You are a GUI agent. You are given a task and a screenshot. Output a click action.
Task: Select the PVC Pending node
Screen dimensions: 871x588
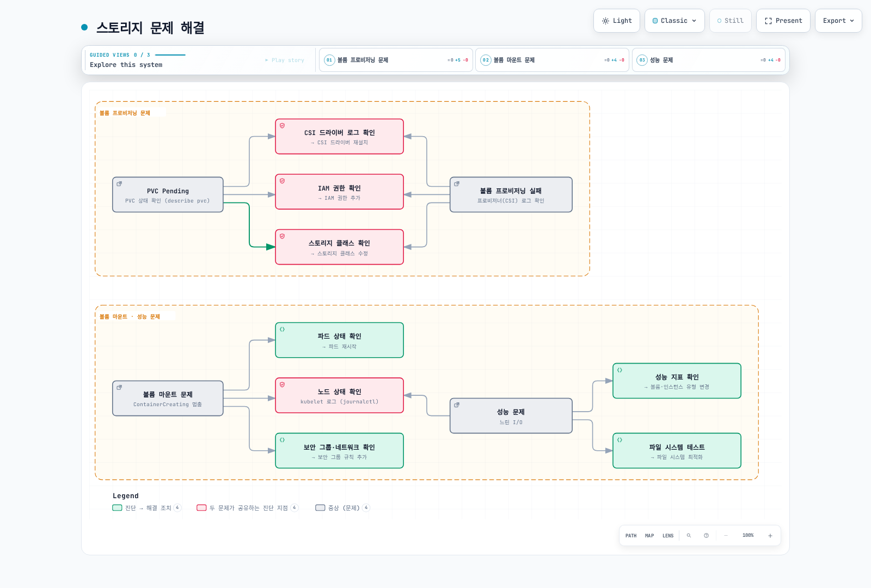pyautogui.click(x=168, y=194)
